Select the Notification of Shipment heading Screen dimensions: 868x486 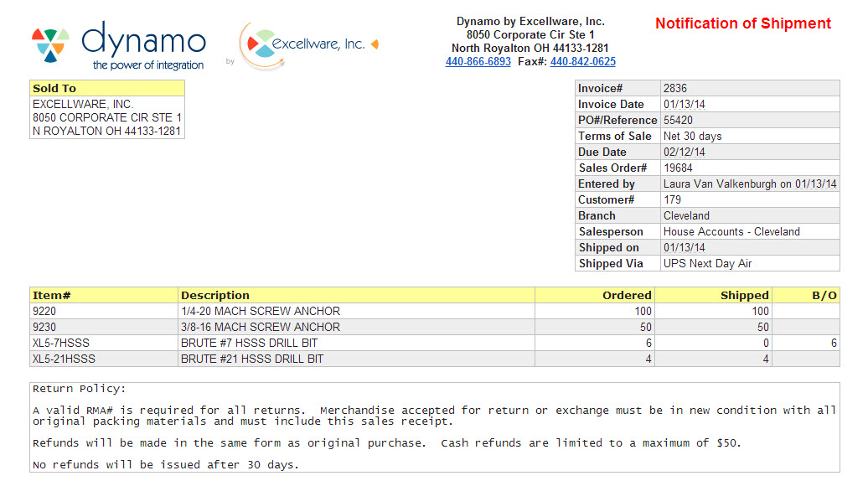742,23
